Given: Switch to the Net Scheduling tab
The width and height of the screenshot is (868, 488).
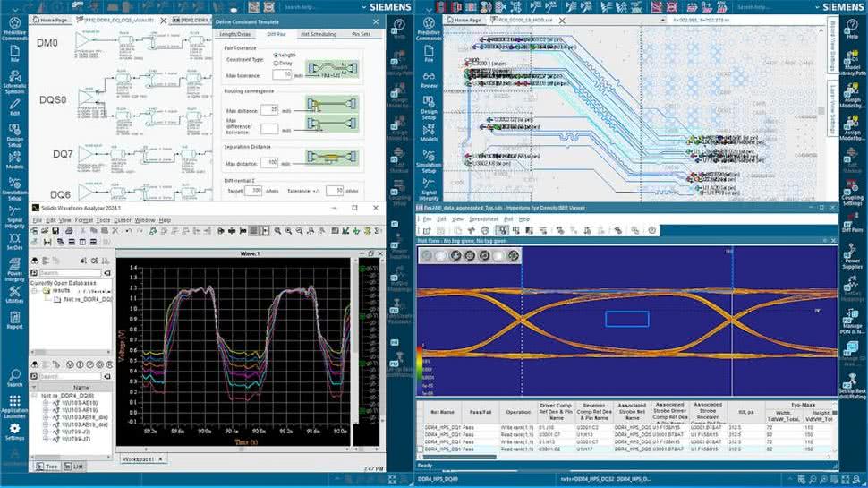Looking at the screenshot, I should (x=318, y=33).
